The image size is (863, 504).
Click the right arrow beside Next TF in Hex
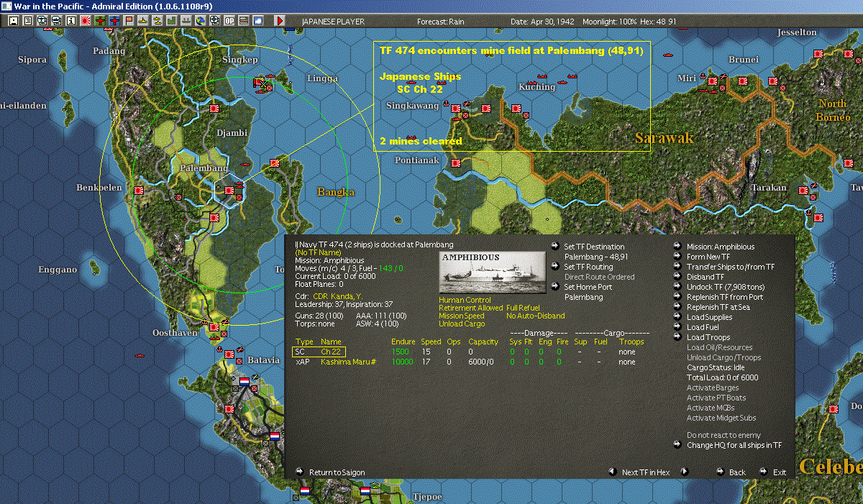click(684, 472)
